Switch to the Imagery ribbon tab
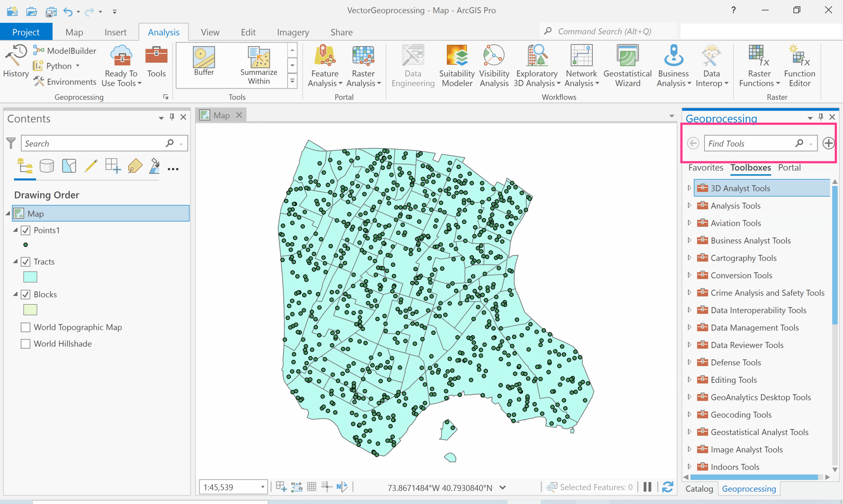The image size is (843, 504). click(x=293, y=32)
